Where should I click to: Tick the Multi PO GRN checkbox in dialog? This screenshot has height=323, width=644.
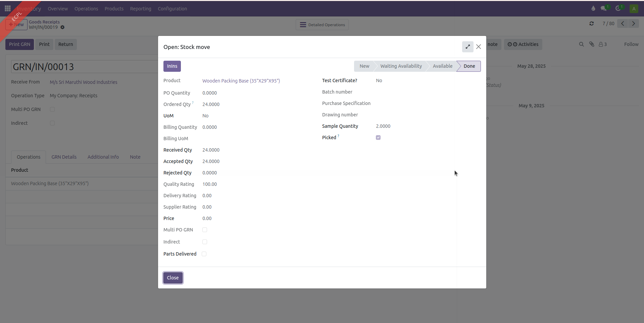tap(205, 230)
